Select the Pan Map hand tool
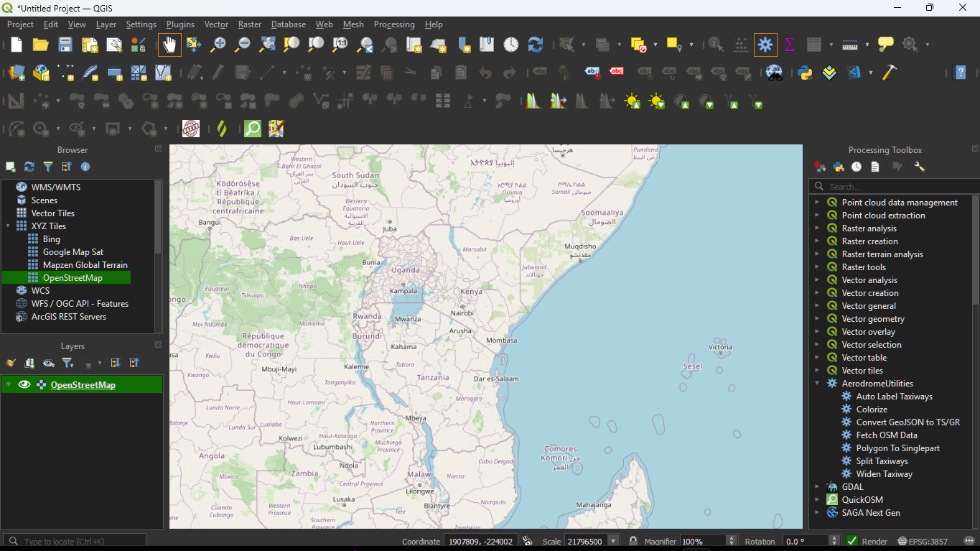 pyautogui.click(x=169, y=45)
